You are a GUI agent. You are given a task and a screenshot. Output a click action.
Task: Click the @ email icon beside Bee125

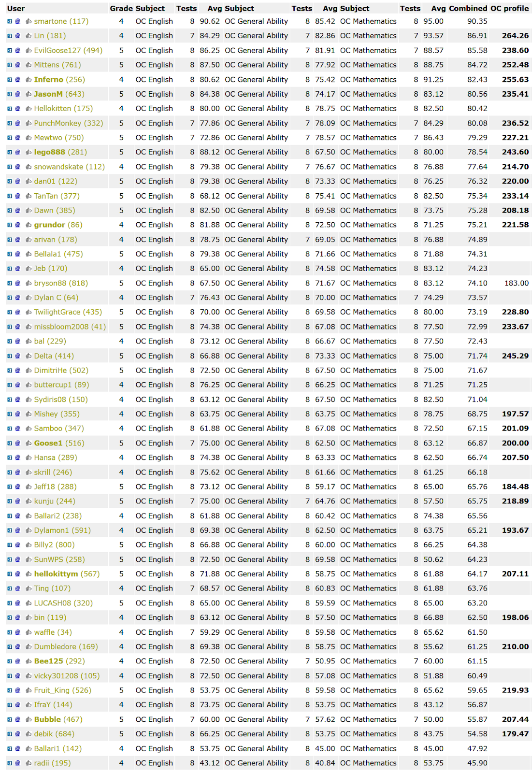tap(17, 661)
